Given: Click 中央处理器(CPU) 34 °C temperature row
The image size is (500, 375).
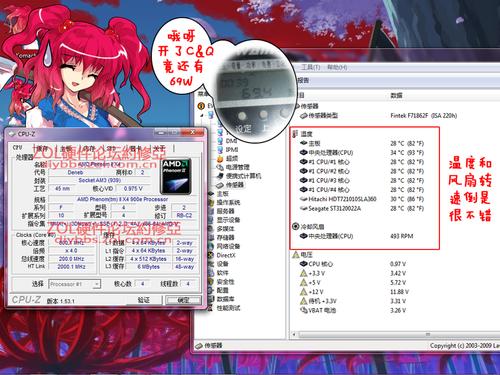Looking at the screenshot, I should (x=362, y=153).
